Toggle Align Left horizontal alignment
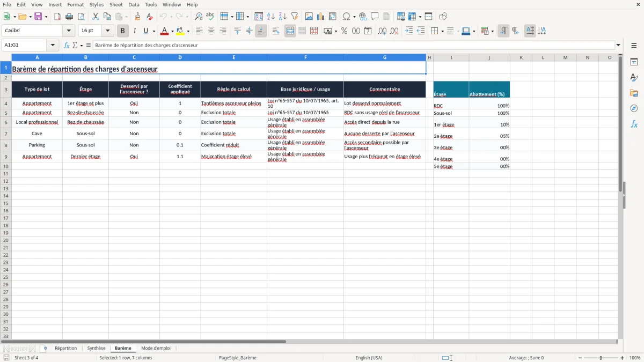 point(199,31)
